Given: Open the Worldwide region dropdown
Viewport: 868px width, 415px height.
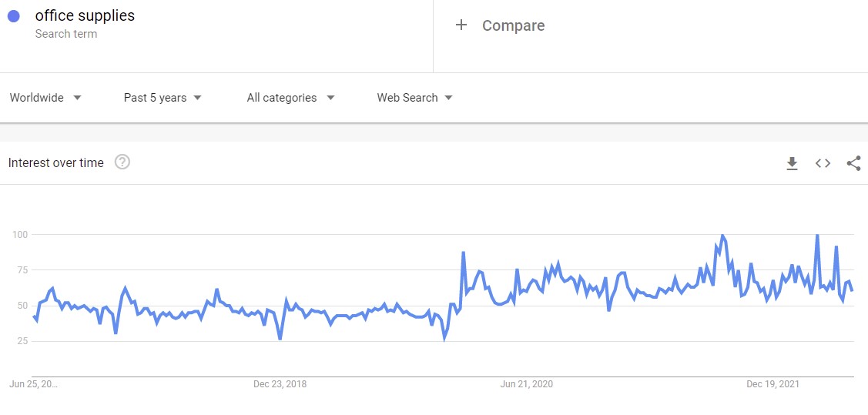Looking at the screenshot, I should click(x=45, y=98).
